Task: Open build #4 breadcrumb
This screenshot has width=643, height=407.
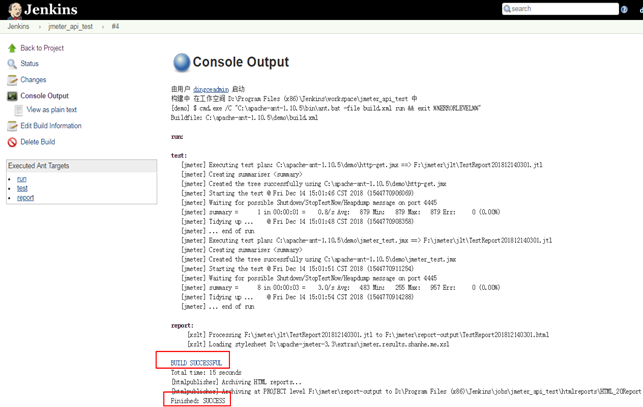Action: coord(115,26)
